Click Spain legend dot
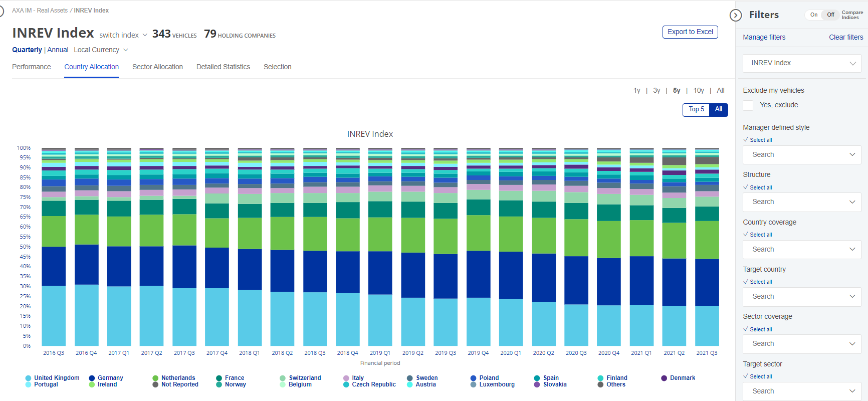The height and width of the screenshot is (401, 868). (537, 378)
